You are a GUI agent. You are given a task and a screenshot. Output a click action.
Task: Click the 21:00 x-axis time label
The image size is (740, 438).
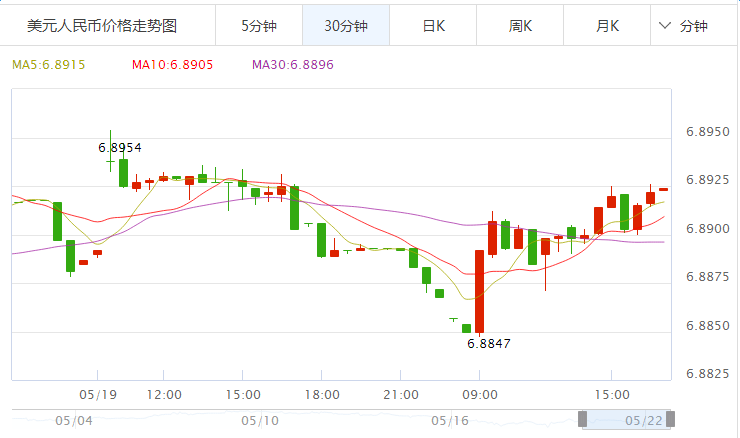401,395
